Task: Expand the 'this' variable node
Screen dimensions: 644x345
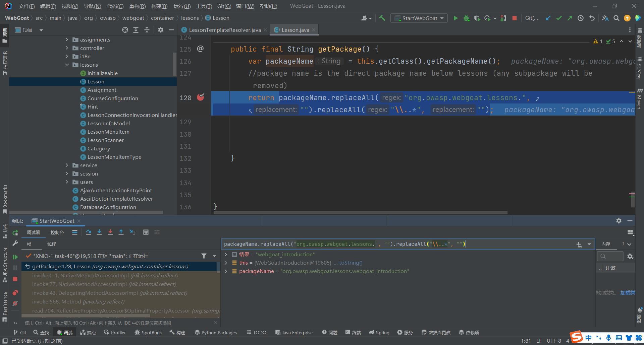Action: click(226, 263)
